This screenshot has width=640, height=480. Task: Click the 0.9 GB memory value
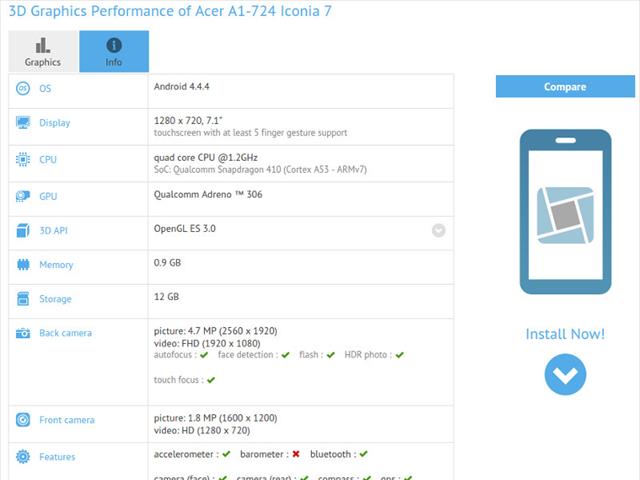pos(167,262)
